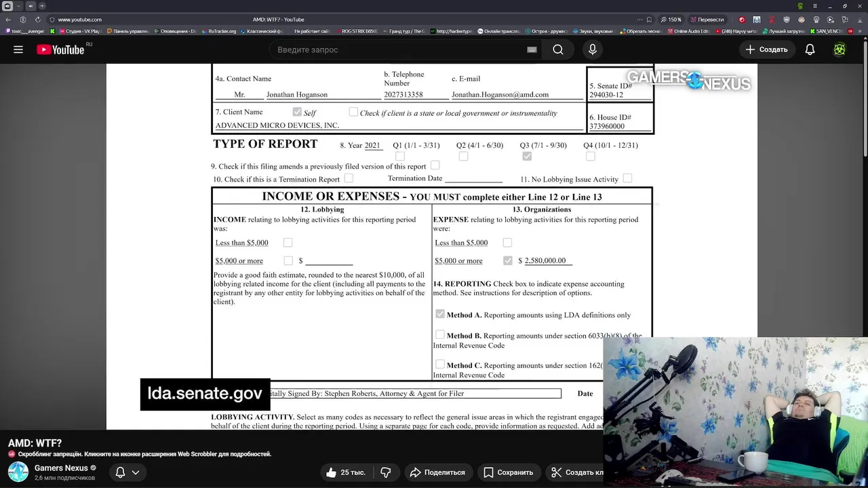Open SAN_VENCH bookmark
868x488 pixels.
coord(825,31)
